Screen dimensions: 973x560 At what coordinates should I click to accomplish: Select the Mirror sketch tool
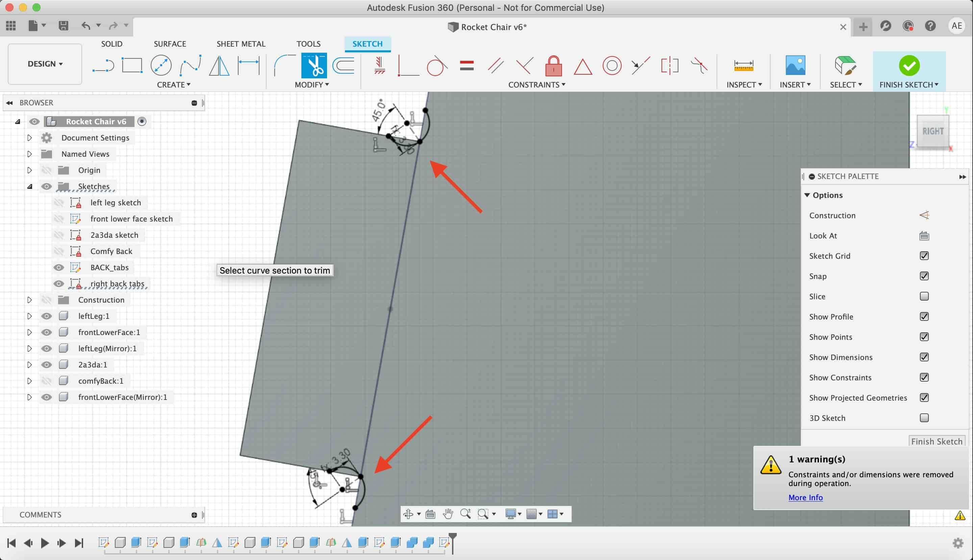coord(219,66)
